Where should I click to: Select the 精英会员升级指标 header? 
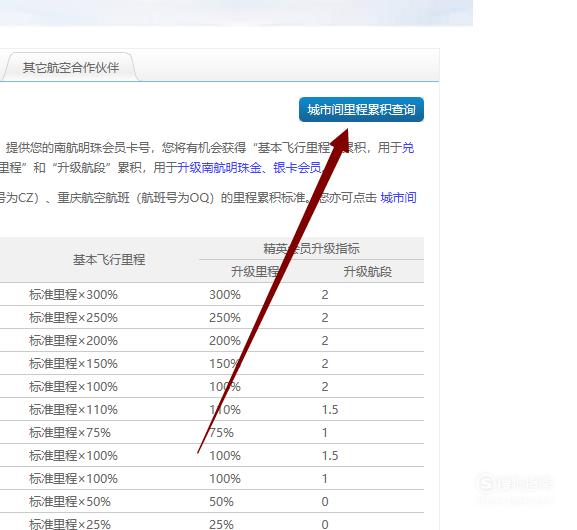(311, 249)
